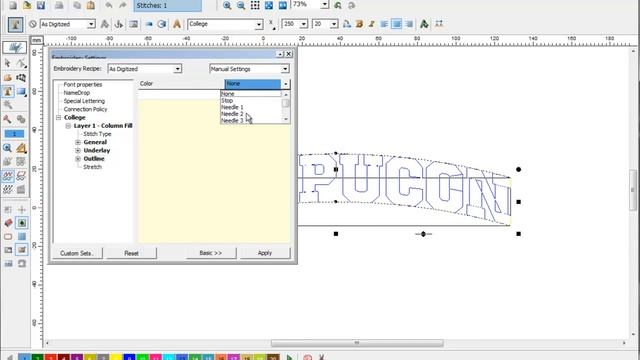Expand the Underlay tree node
This screenshot has height=360, width=640.
coord(78,150)
